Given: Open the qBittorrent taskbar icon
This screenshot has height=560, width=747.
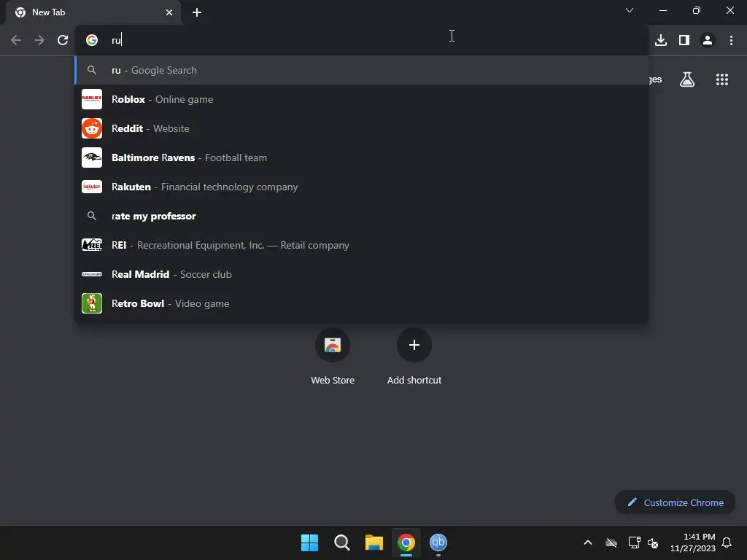Looking at the screenshot, I should point(438,542).
